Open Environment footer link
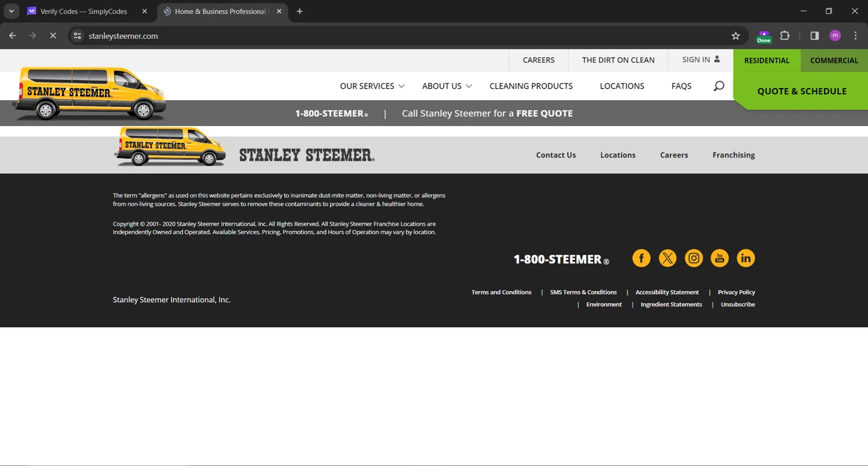Image resolution: width=868 pixels, height=466 pixels. click(604, 304)
